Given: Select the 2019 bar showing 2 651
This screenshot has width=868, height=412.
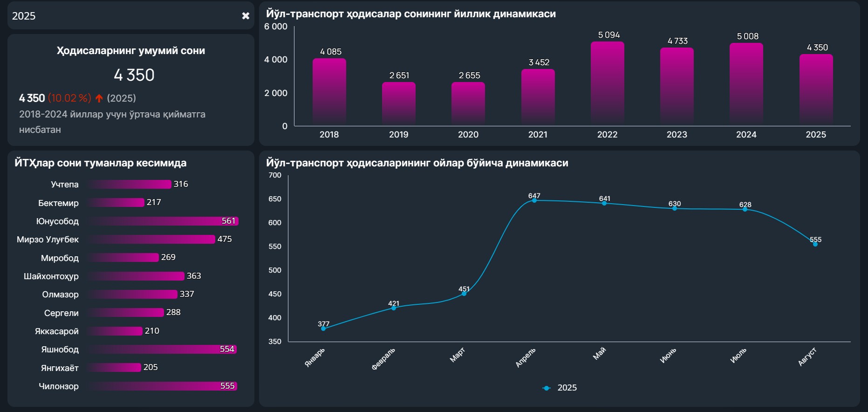Looking at the screenshot, I should point(398,103).
